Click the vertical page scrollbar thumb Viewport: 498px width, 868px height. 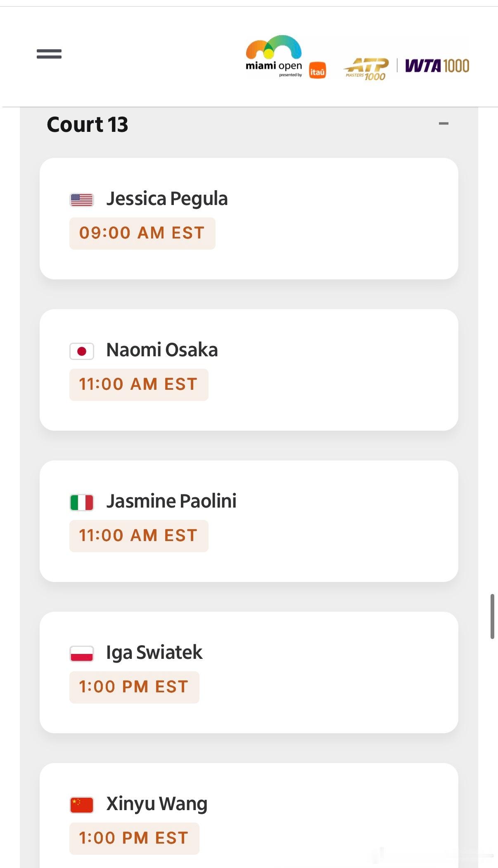coord(492,616)
